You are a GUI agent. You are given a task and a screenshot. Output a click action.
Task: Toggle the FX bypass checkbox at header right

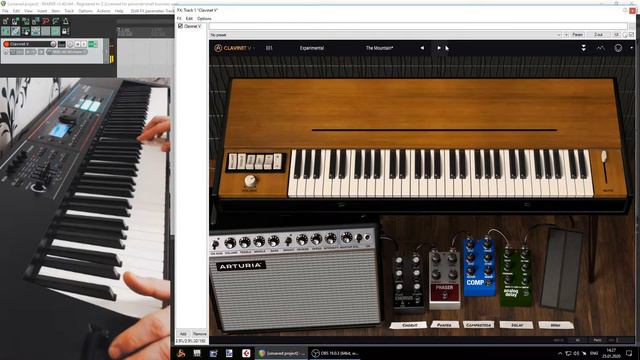pos(632,35)
